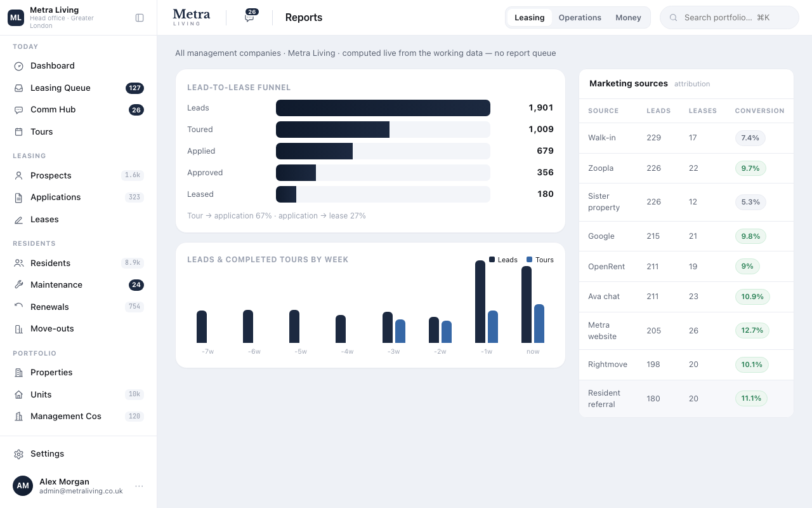Go to Properties
Viewport: 812px width, 508px height.
pos(78,373)
